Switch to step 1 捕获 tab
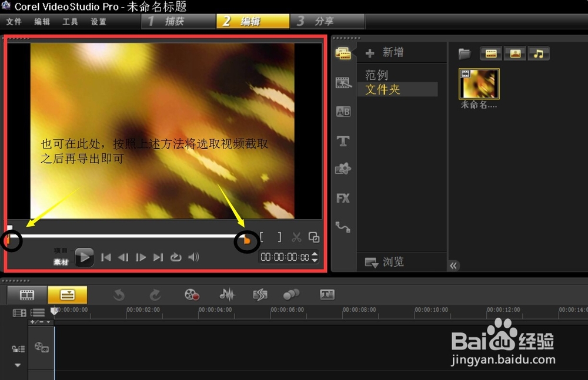 pos(178,21)
